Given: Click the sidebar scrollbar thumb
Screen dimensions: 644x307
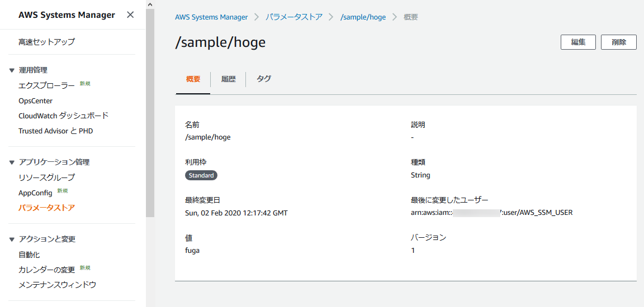Looking at the screenshot, I should 150,113.
